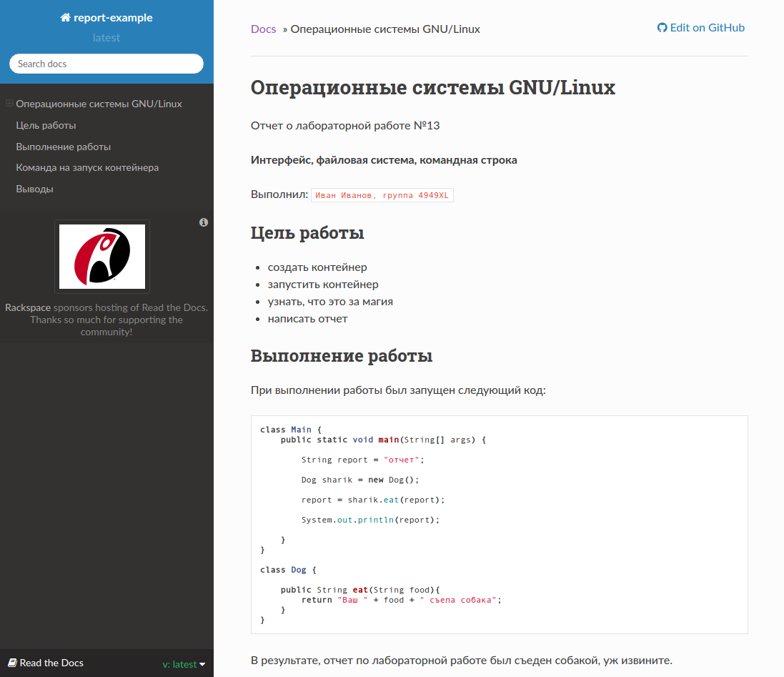Click code line report = sharik.eat(report);
Screen dimensions: 784x677
(x=373, y=500)
